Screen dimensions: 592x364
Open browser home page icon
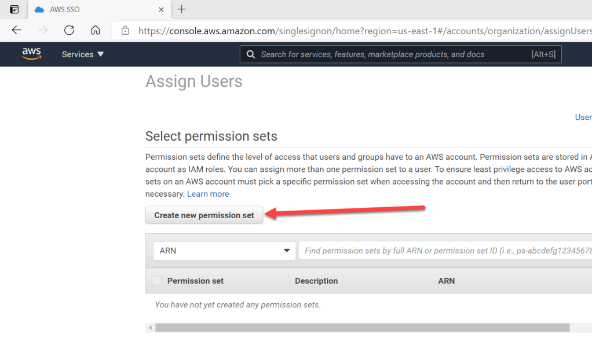96,31
